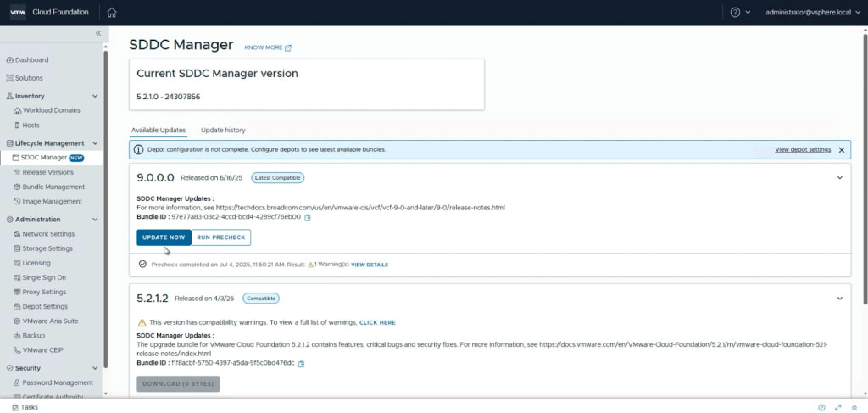Screen dimensions: 868x413
Task: Open the Help question mark menu
Action: click(x=735, y=13)
